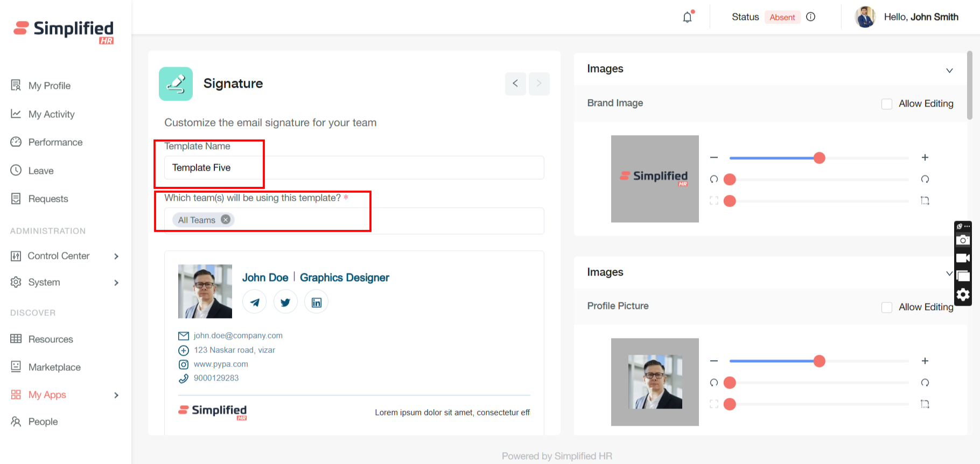
Task: Click the LinkedIn icon in signature
Action: [317, 302]
